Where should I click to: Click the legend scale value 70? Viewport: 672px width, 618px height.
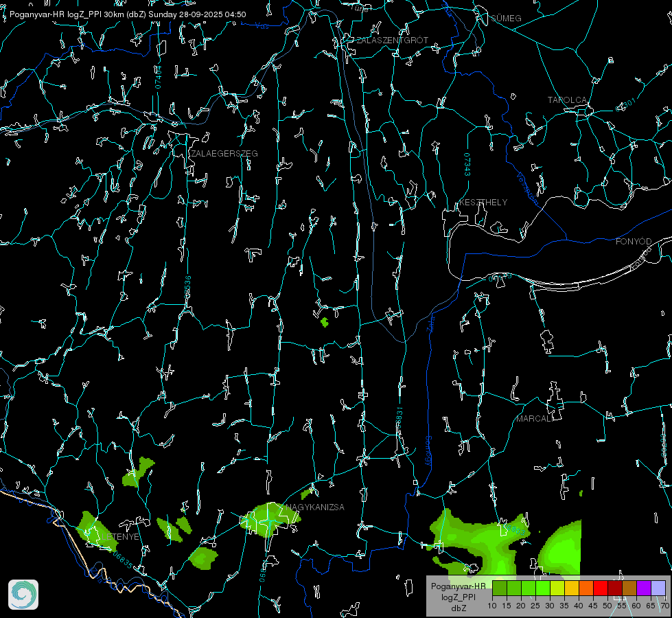tap(664, 606)
